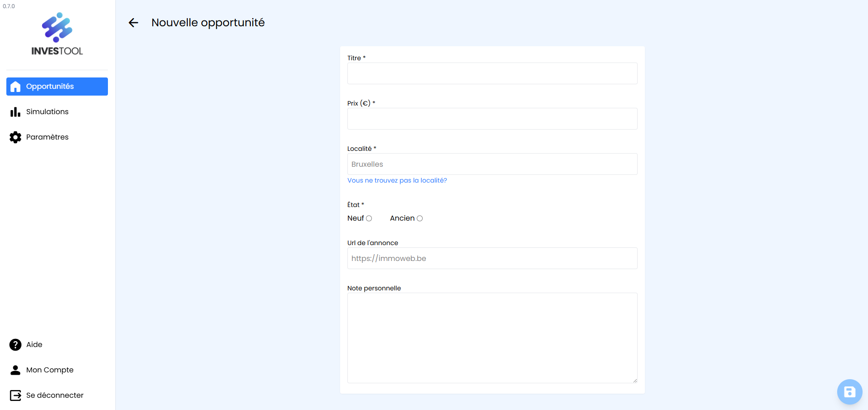Viewport: 868px width, 410px height.
Task: Select the Ancien radio button
Action: point(420,218)
